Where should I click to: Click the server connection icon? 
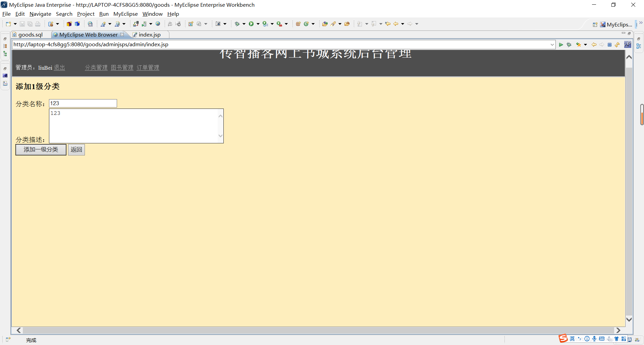[136, 24]
